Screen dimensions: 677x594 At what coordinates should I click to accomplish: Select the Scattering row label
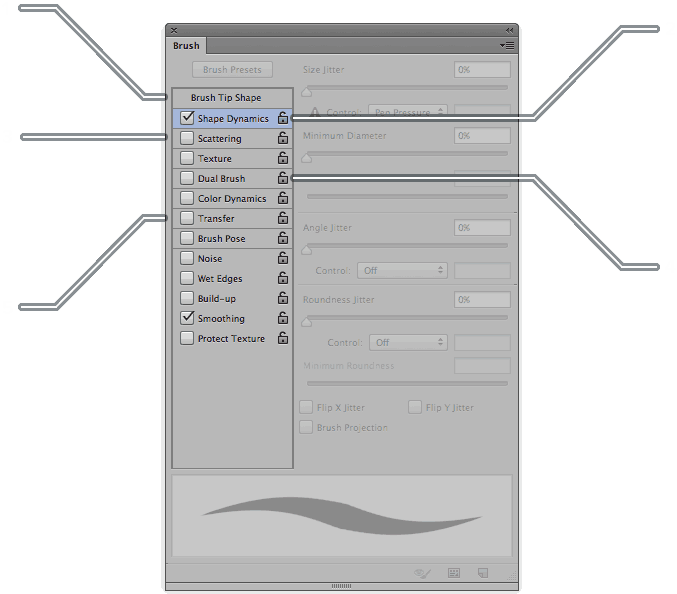pyautogui.click(x=220, y=139)
